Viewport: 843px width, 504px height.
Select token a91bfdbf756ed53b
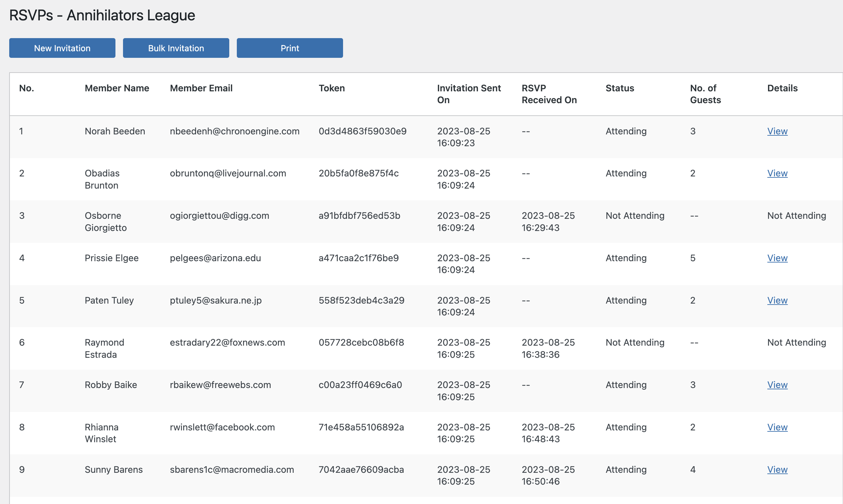coord(359,216)
